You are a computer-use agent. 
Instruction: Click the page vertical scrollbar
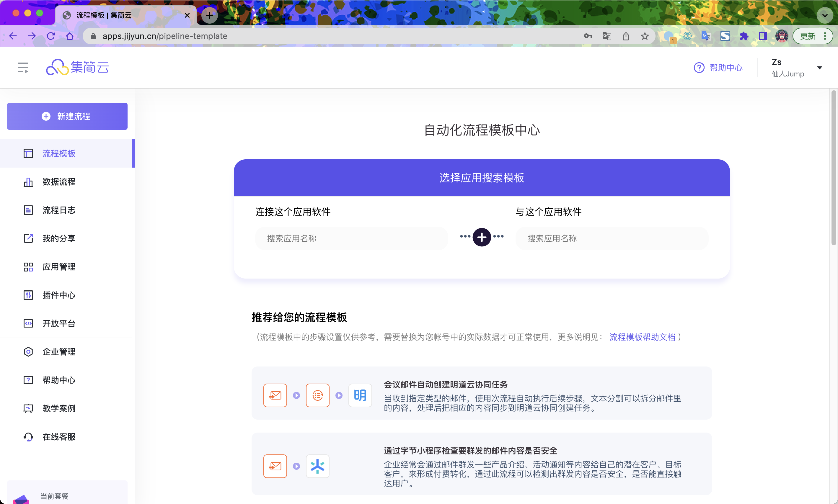[833, 168]
